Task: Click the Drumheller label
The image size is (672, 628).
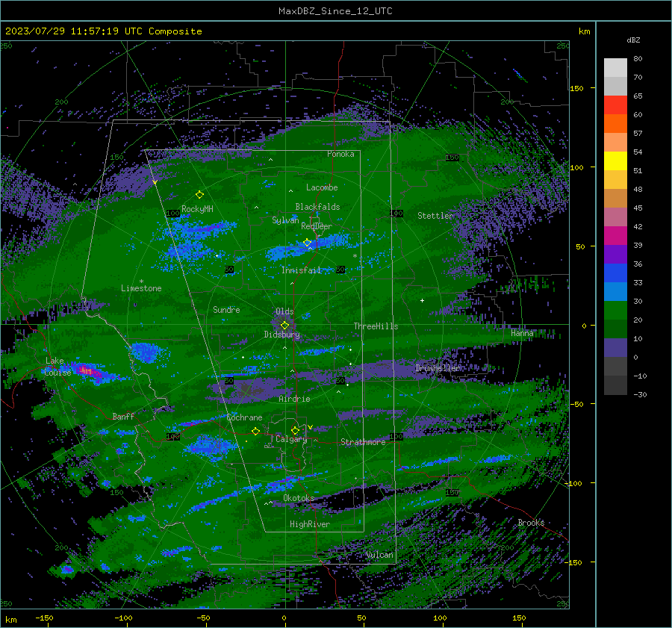Action: pyautogui.click(x=438, y=368)
